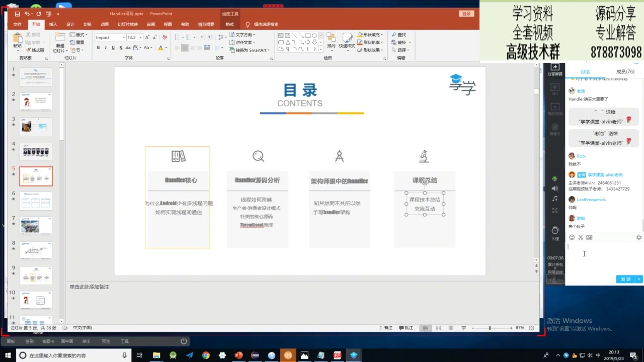Align text to the right
Viewport: 644px width, 362px height.
pyautogui.click(x=192, y=48)
